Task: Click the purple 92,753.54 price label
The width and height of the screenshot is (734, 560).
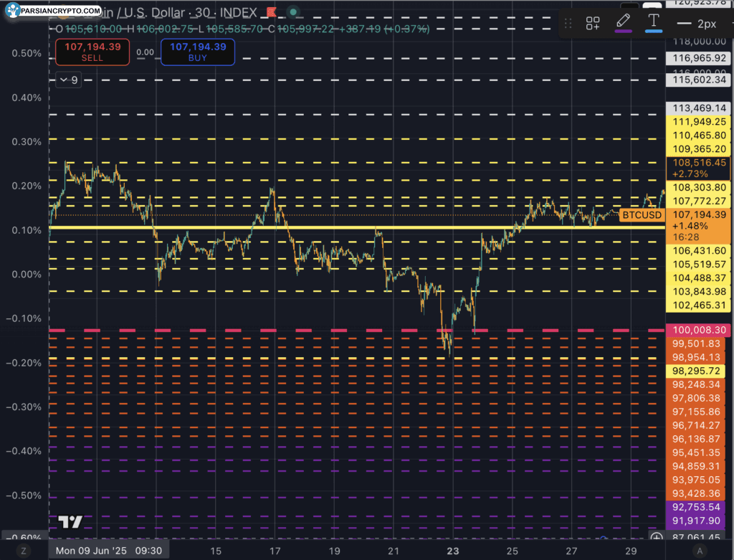Action: (695, 507)
